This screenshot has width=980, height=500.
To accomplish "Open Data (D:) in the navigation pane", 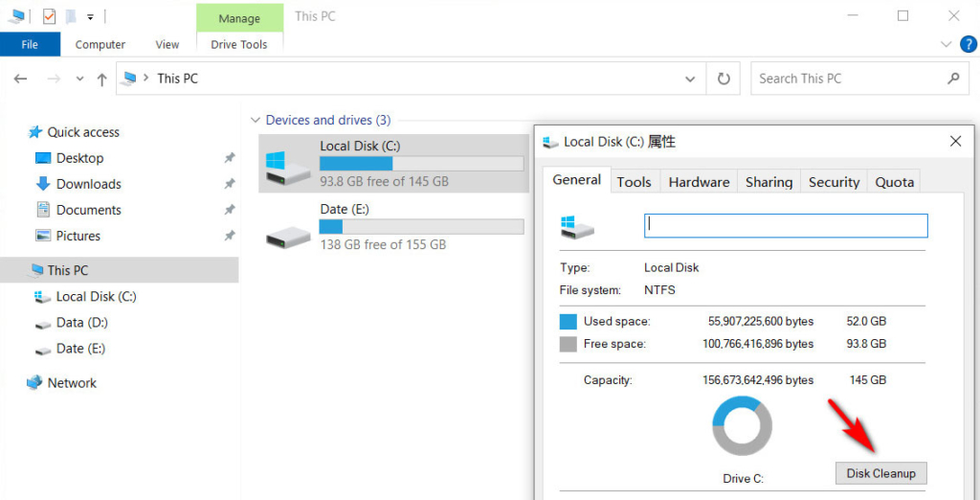I will [x=81, y=323].
